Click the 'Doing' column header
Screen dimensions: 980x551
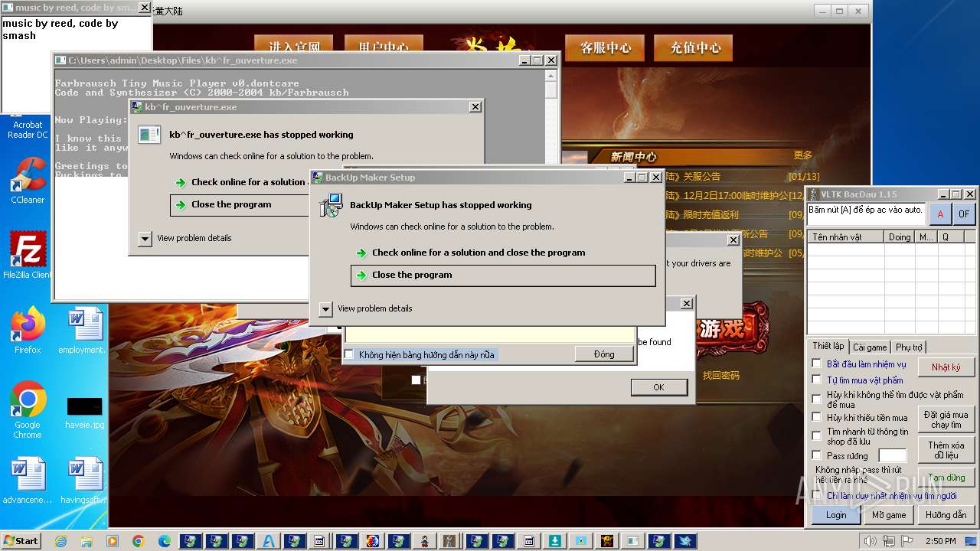pos(900,237)
